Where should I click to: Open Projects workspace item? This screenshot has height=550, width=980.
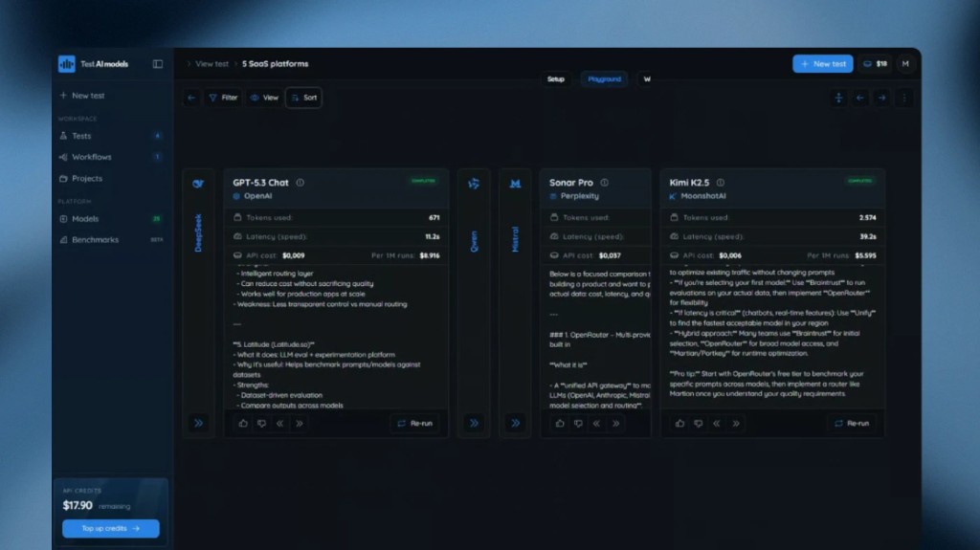110,178
